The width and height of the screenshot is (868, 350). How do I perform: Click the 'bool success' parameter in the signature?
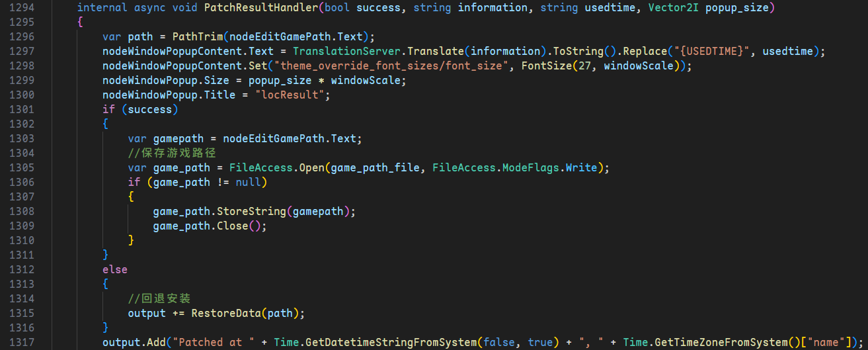(x=363, y=7)
